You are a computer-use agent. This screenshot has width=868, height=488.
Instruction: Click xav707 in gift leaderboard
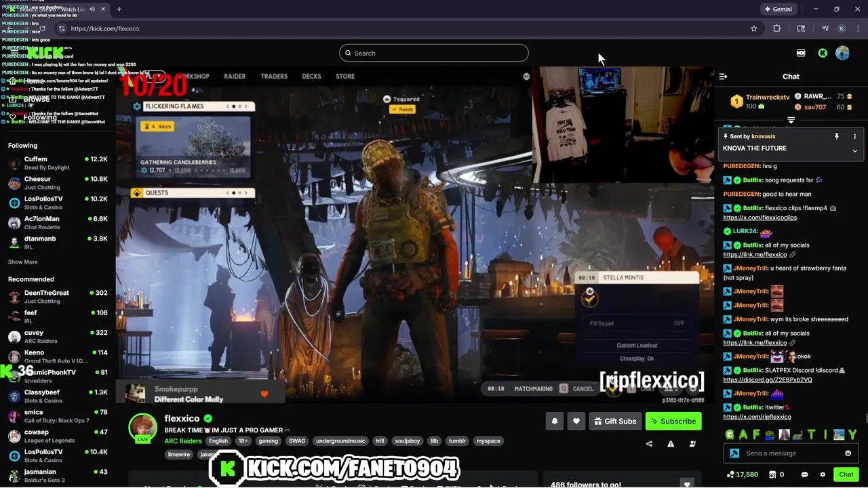814,107
